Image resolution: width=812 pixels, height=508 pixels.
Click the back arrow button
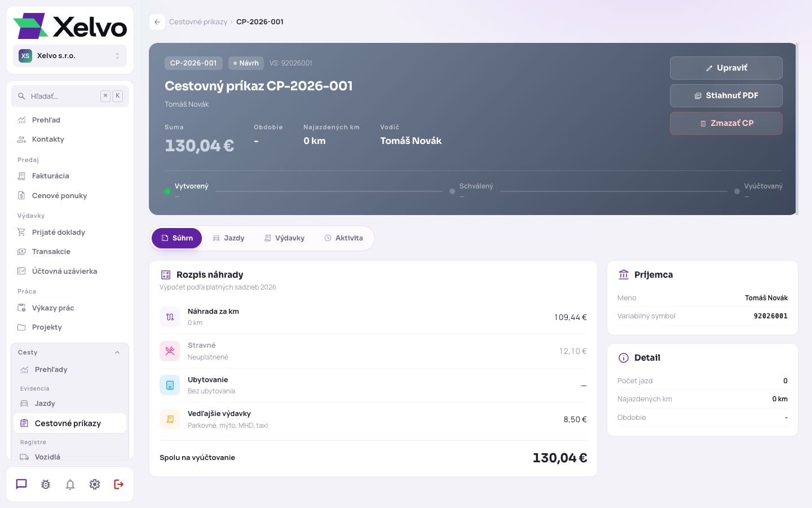157,22
